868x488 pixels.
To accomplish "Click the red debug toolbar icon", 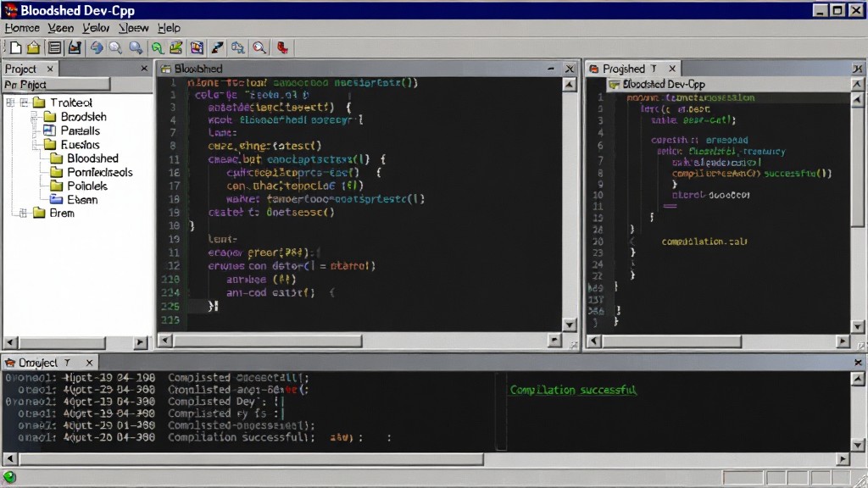I will click(x=282, y=47).
